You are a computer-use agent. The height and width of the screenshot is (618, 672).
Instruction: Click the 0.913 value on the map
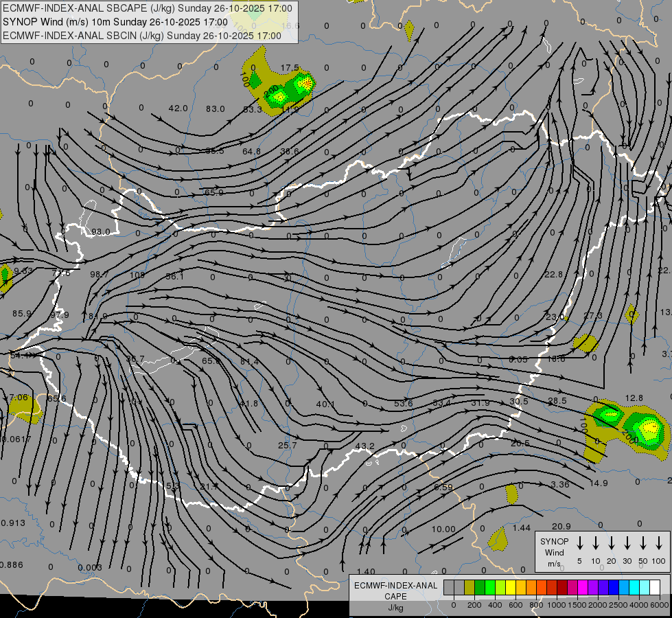[13, 523]
